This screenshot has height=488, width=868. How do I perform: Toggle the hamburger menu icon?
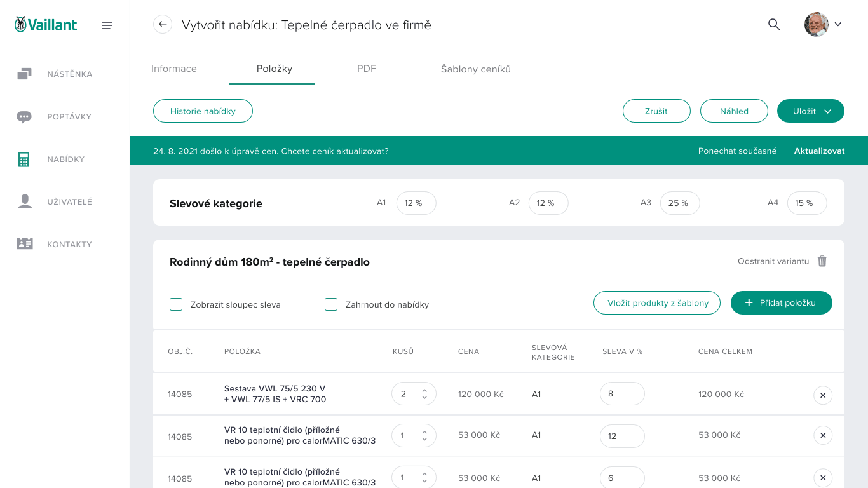(107, 25)
